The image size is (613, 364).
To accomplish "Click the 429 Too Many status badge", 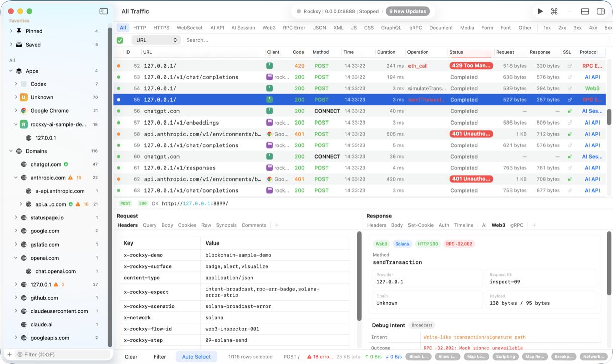I will click(471, 66).
